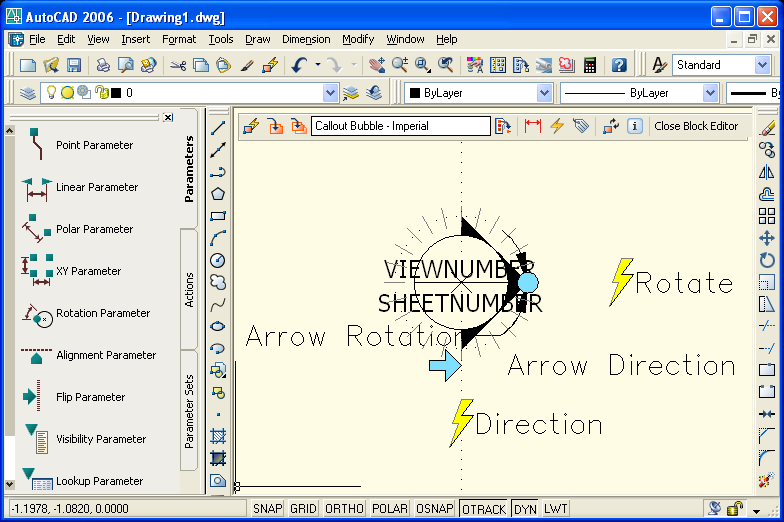Click Close Block Editor button
The height and width of the screenshot is (522, 784).
pyautogui.click(x=696, y=126)
